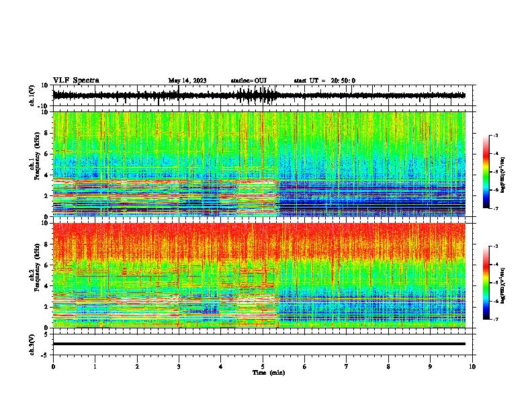Click the log(PSD) label beside ch.2 color bar

click(503, 285)
